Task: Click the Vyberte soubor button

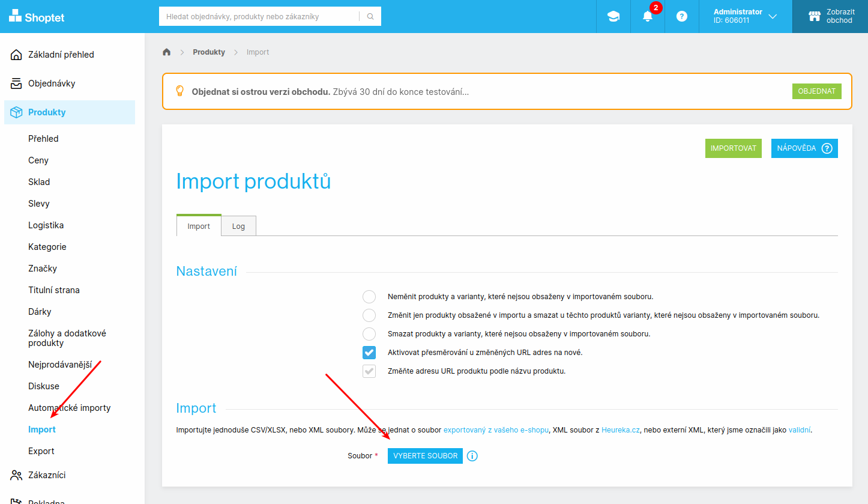Action: pyautogui.click(x=425, y=456)
